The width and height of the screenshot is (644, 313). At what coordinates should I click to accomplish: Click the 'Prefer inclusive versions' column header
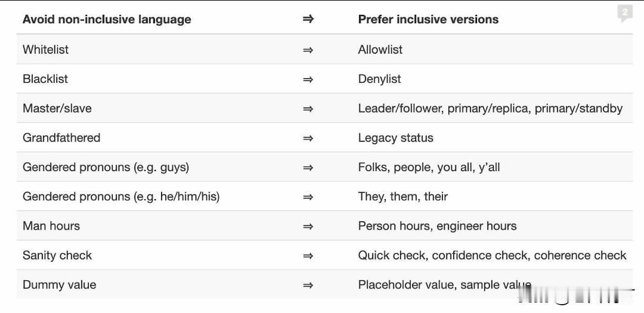(428, 19)
